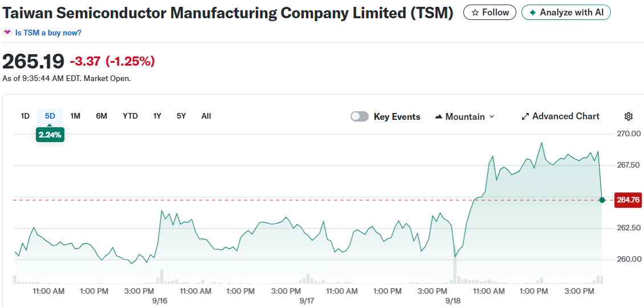Click the company name heading

point(228,13)
